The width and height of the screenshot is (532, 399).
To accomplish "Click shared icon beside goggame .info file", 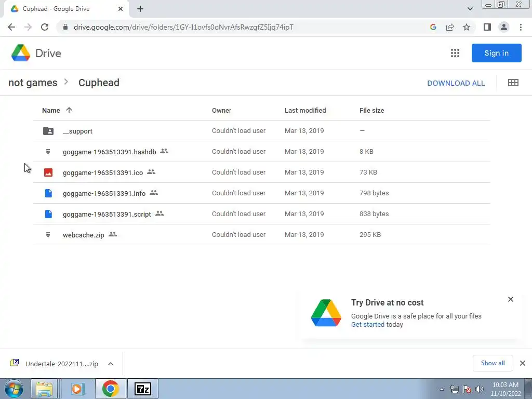I will (154, 192).
